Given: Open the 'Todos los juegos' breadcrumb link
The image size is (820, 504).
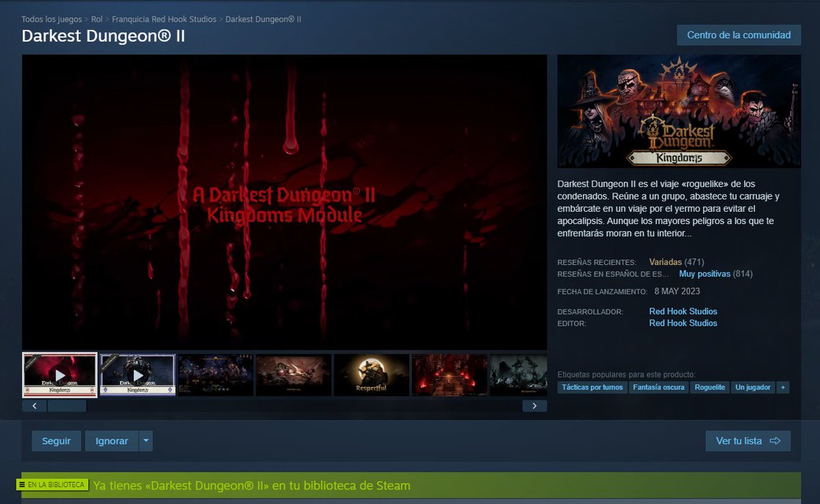Looking at the screenshot, I should click(51, 19).
